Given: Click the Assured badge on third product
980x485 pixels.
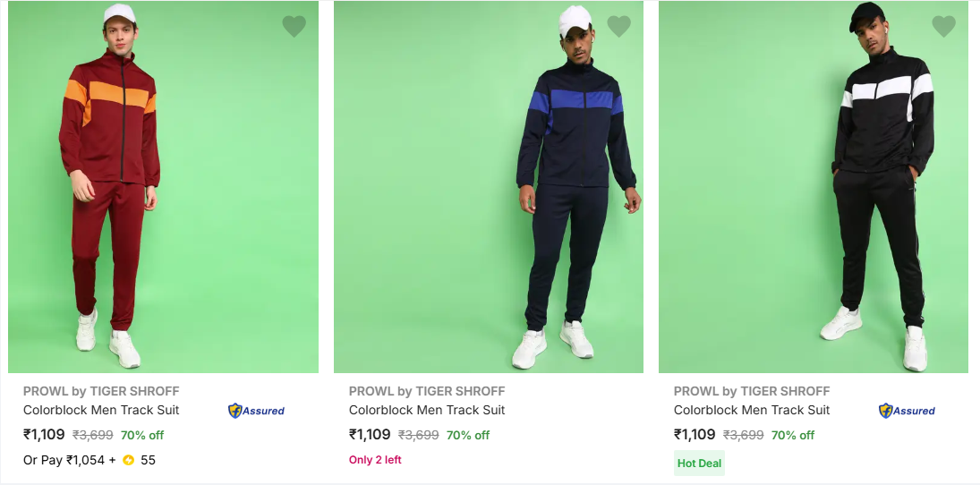Looking at the screenshot, I should pos(907,411).
